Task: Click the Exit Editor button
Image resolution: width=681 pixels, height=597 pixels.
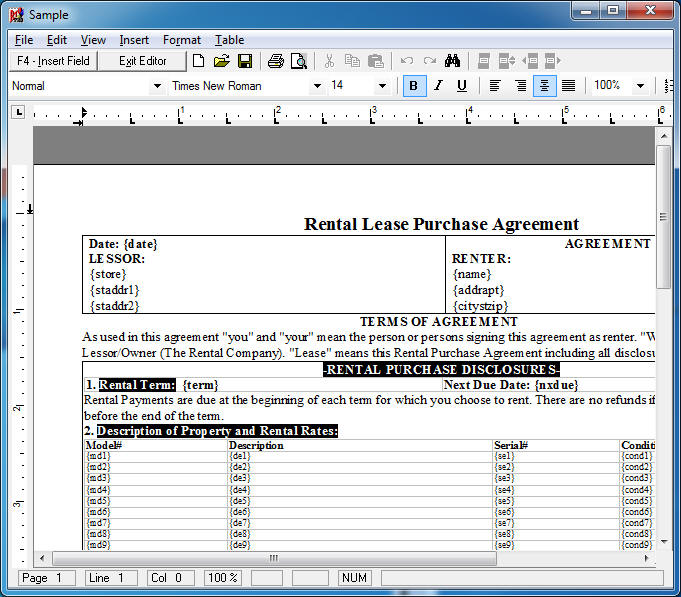Action: pos(142,61)
